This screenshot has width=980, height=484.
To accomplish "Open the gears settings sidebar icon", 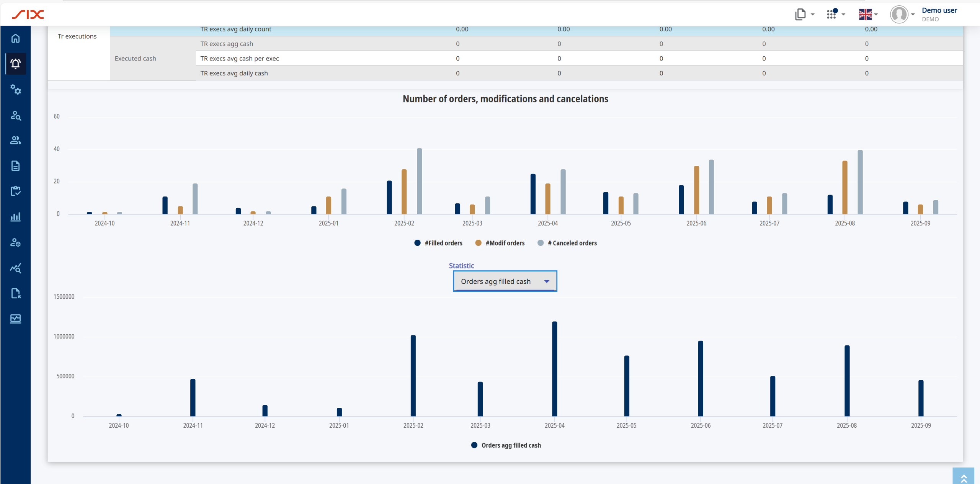I will coord(15,89).
